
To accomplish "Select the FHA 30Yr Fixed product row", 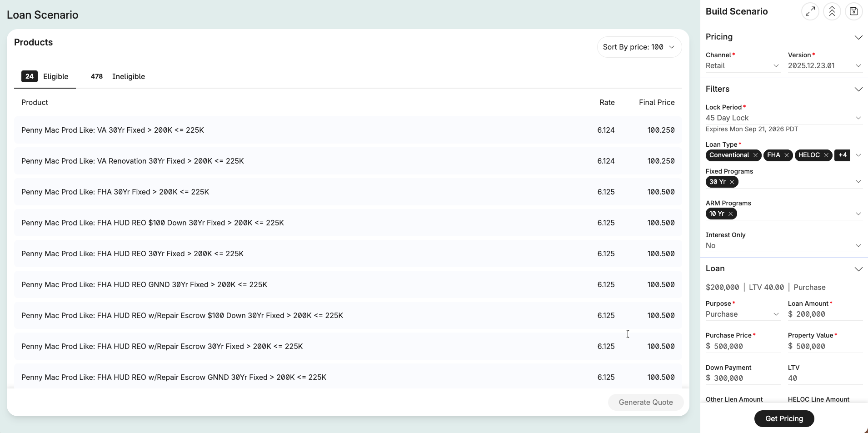I will [348, 192].
